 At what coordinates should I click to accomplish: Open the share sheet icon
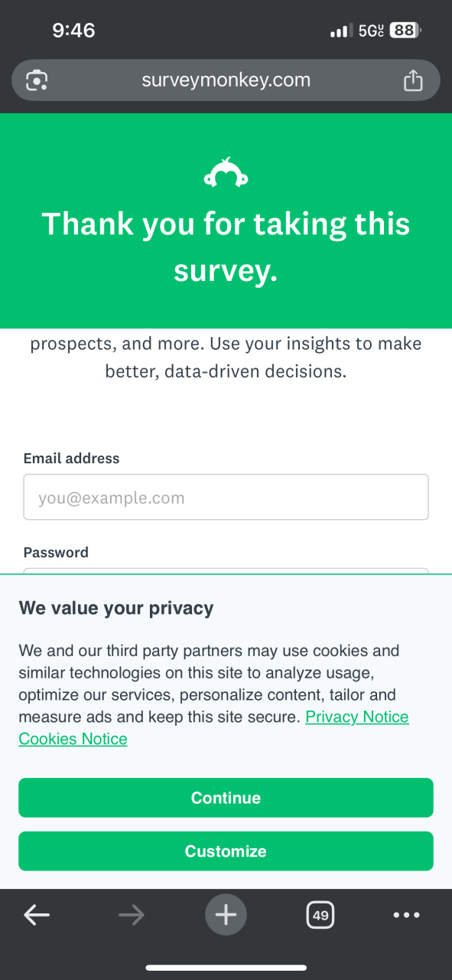(x=412, y=80)
